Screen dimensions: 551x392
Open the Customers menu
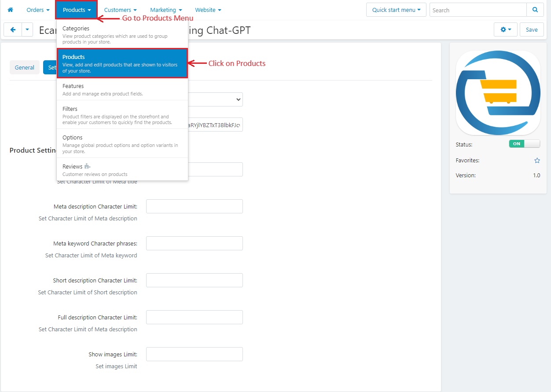click(x=120, y=10)
